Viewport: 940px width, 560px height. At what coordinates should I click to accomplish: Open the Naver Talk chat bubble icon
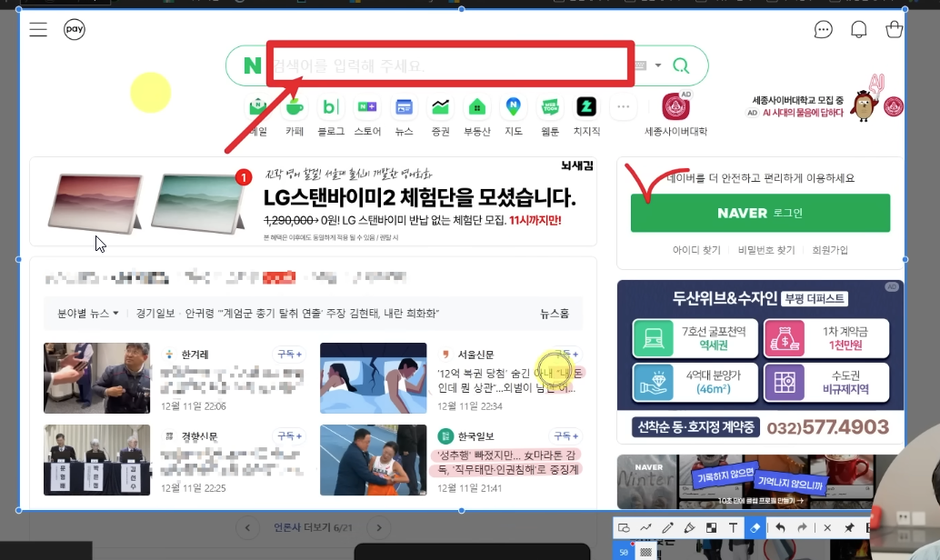823,29
